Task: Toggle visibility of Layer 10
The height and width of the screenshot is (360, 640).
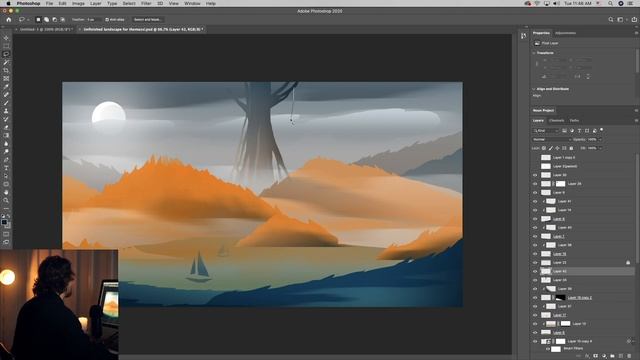Action: tap(535, 324)
